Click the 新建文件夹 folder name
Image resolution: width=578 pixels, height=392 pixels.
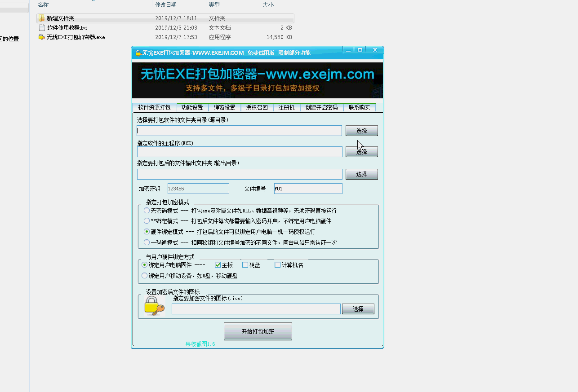click(60, 18)
